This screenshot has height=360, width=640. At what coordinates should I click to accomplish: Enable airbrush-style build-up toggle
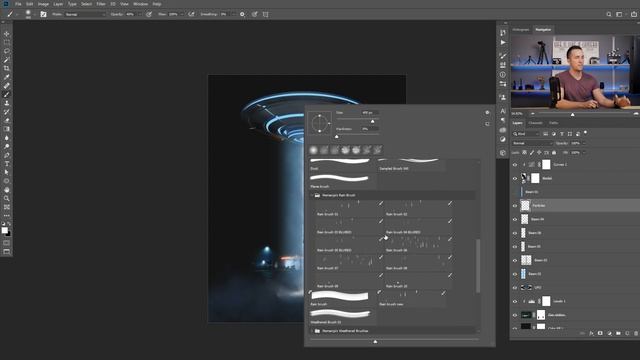tap(191, 14)
